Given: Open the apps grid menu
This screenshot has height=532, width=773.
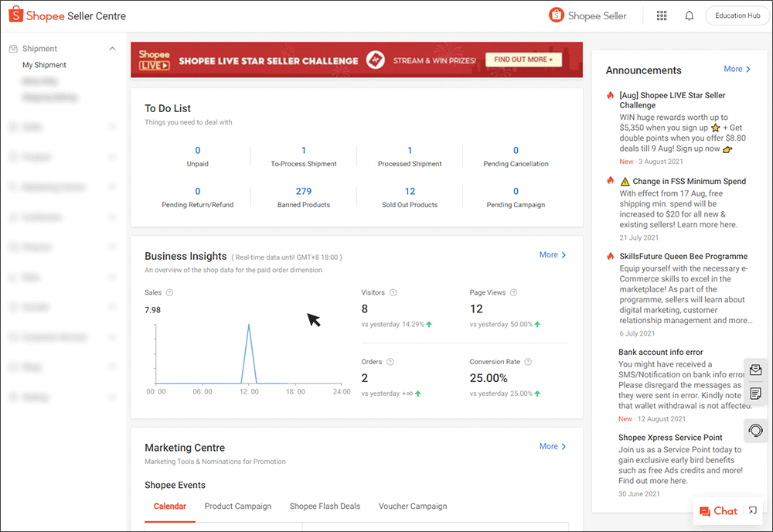Looking at the screenshot, I should (662, 15).
